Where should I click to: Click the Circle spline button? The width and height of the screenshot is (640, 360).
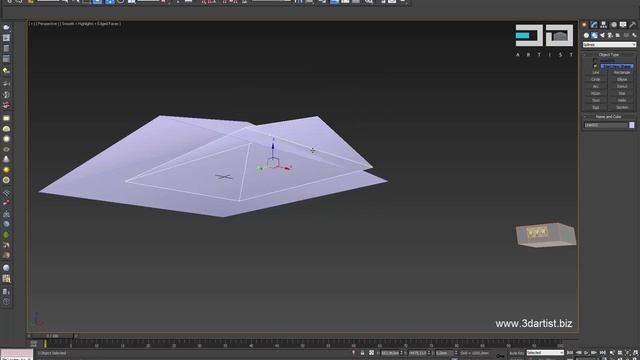pos(596,79)
